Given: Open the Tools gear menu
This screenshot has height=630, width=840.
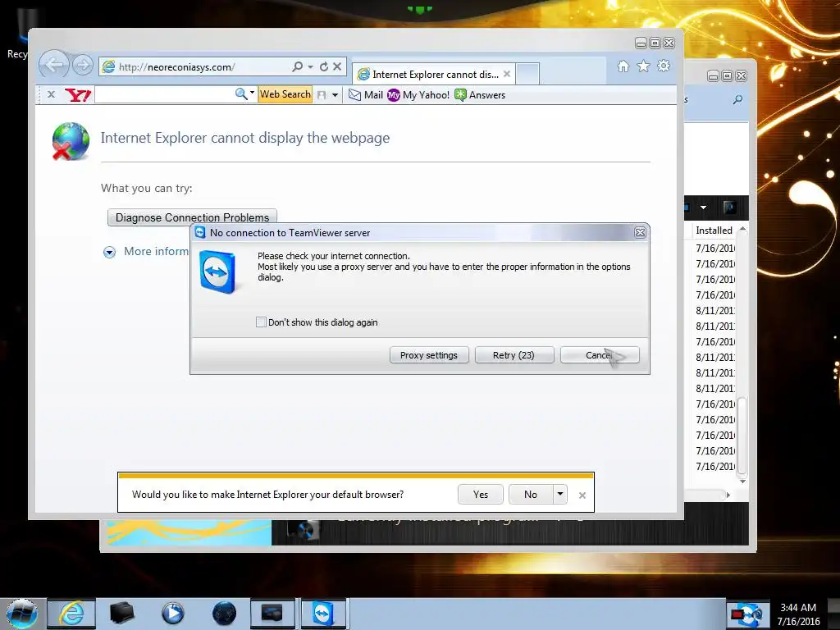Looking at the screenshot, I should 664,66.
